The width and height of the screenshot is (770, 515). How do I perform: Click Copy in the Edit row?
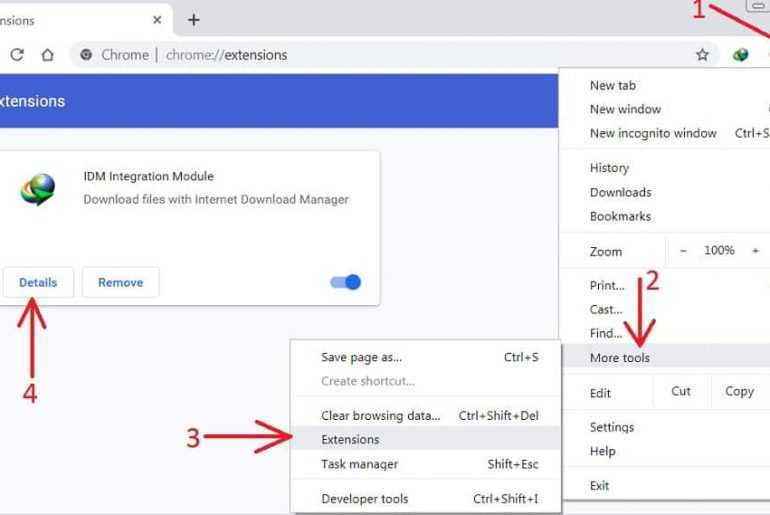click(x=740, y=392)
